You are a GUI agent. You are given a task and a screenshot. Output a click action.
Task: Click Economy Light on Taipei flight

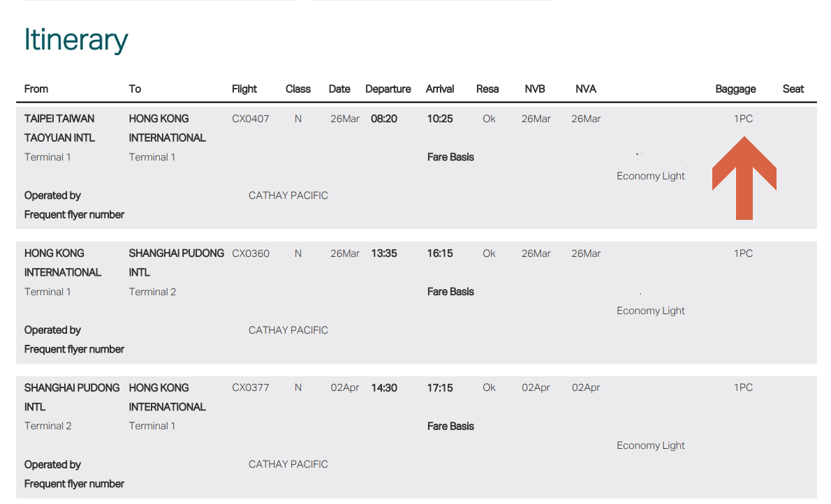coord(650,176)
